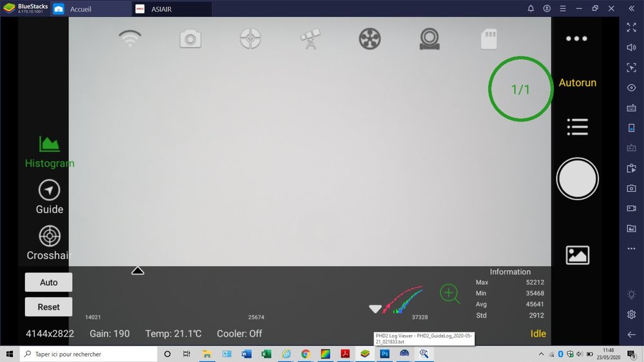Open Chrome from the taskbar
This screenshot has width=644, height=362.
[x=305, y=354]
